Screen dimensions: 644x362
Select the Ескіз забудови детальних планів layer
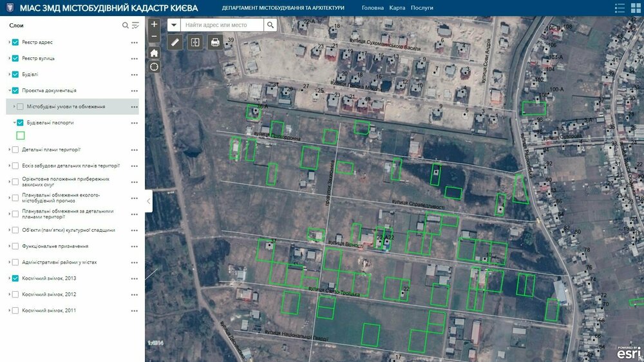tap(71, 166)
